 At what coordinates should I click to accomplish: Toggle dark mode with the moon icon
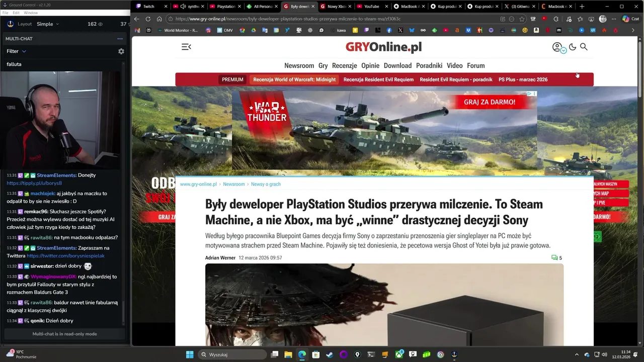point(573,47)
